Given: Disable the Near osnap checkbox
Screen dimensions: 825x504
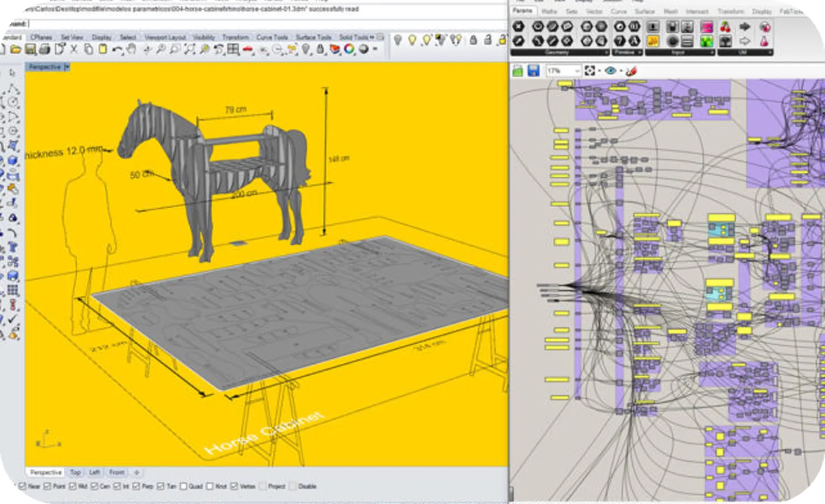Looking at the screenshot, I should (22, 486).
